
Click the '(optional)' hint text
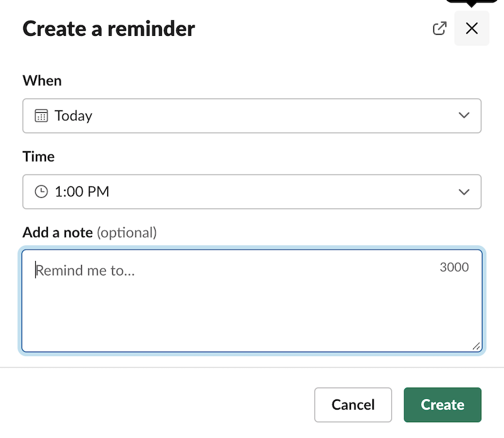click(127, 233)
